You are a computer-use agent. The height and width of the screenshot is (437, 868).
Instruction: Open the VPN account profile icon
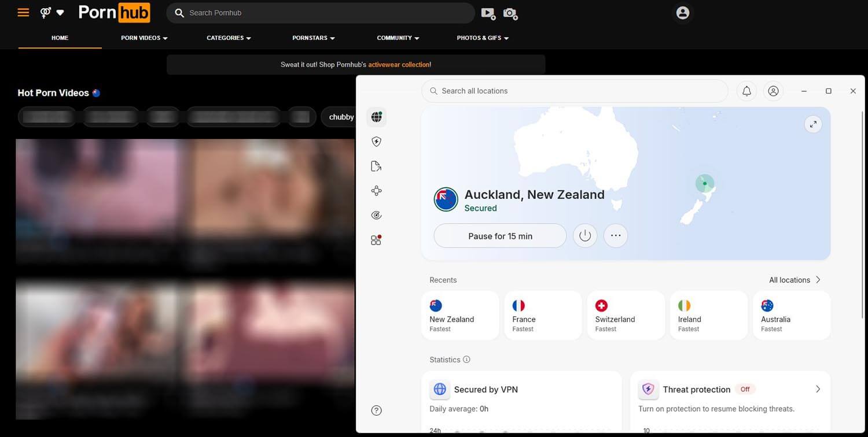pyautogui.click(x=773, y=91)
